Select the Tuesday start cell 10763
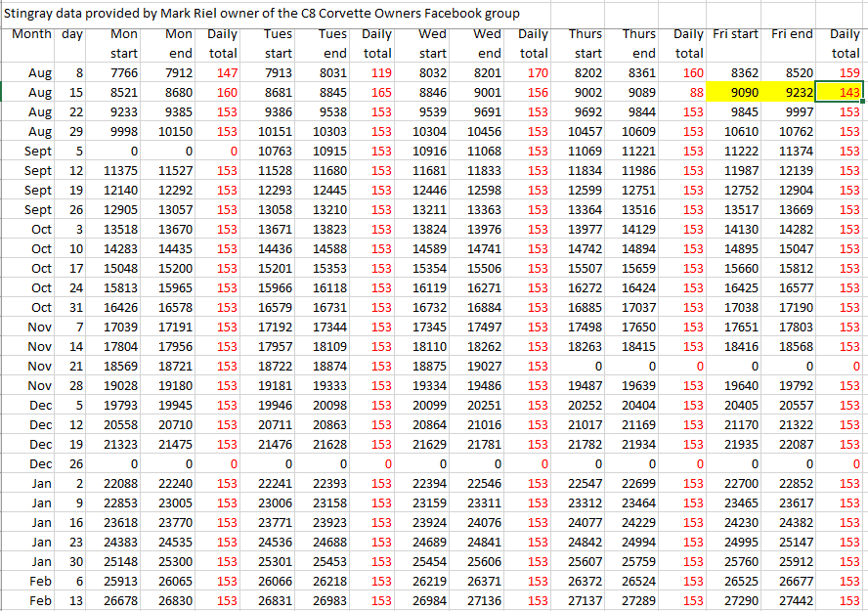 273,151
